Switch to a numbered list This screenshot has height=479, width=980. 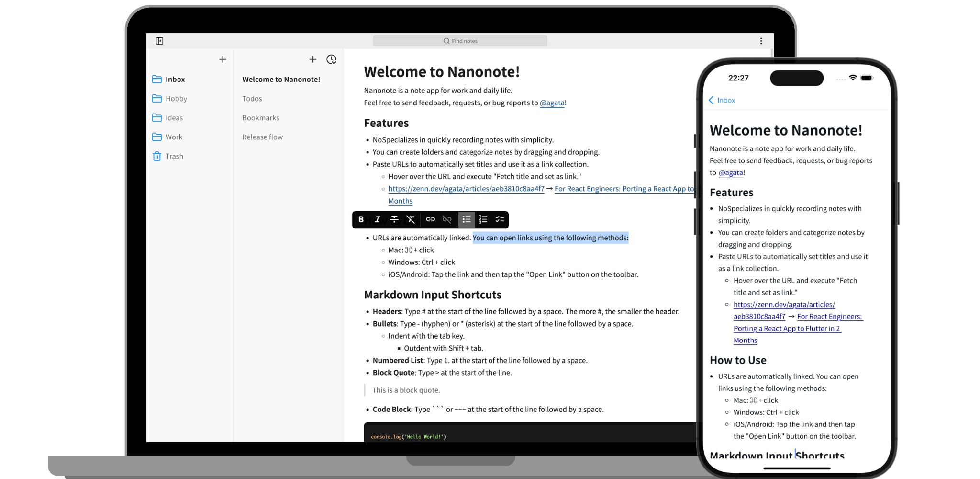click(483, 219)
